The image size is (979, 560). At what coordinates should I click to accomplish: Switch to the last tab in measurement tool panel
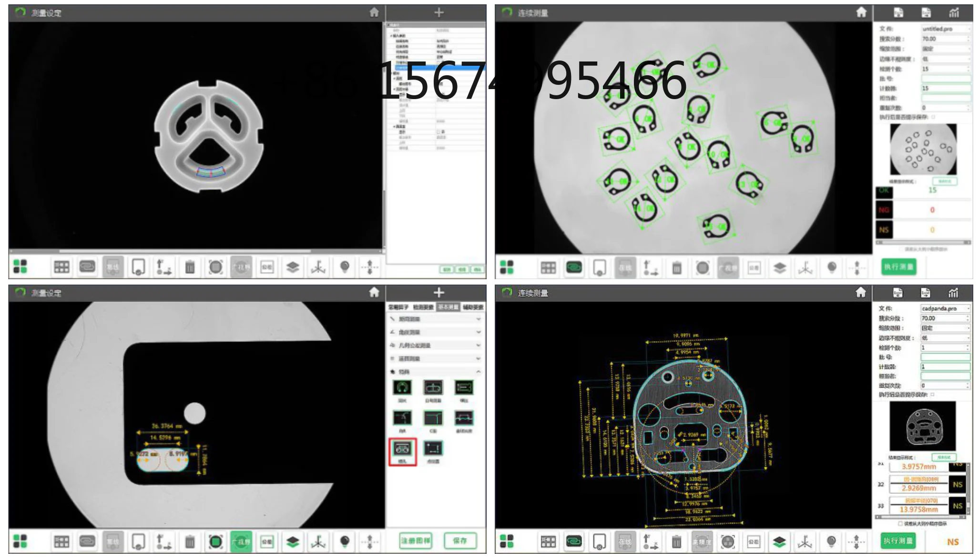[x=473, y=307]
